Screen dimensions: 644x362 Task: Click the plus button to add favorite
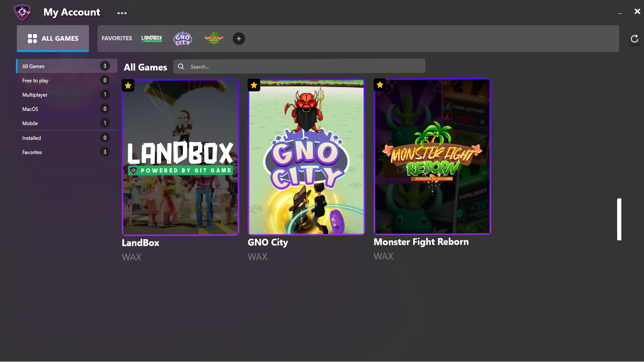coord(239,39)
